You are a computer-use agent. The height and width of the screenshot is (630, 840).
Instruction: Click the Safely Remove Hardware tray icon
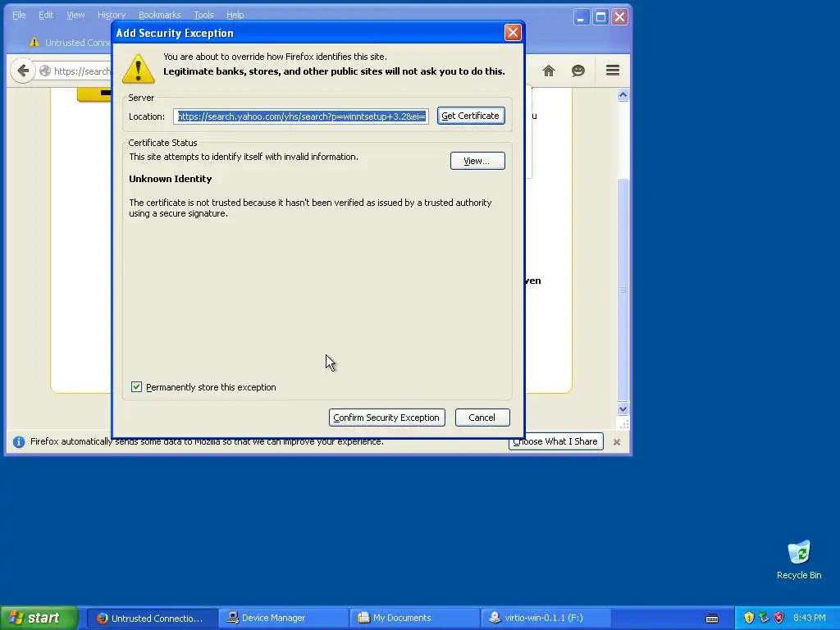[x=764, y=618]
